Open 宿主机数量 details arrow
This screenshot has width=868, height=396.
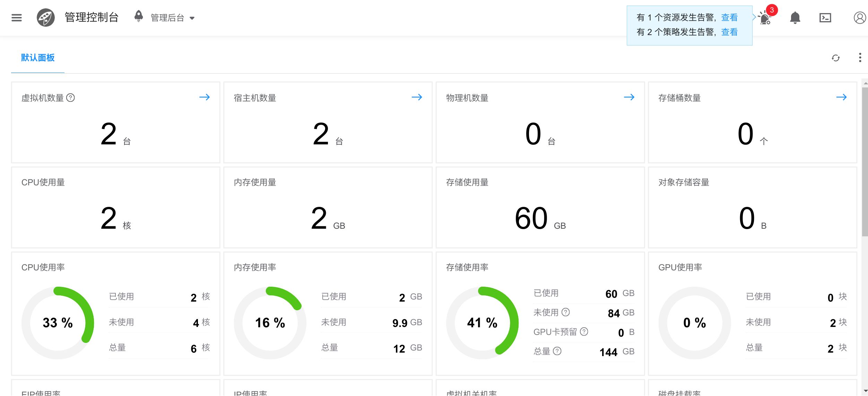[417, 98]
